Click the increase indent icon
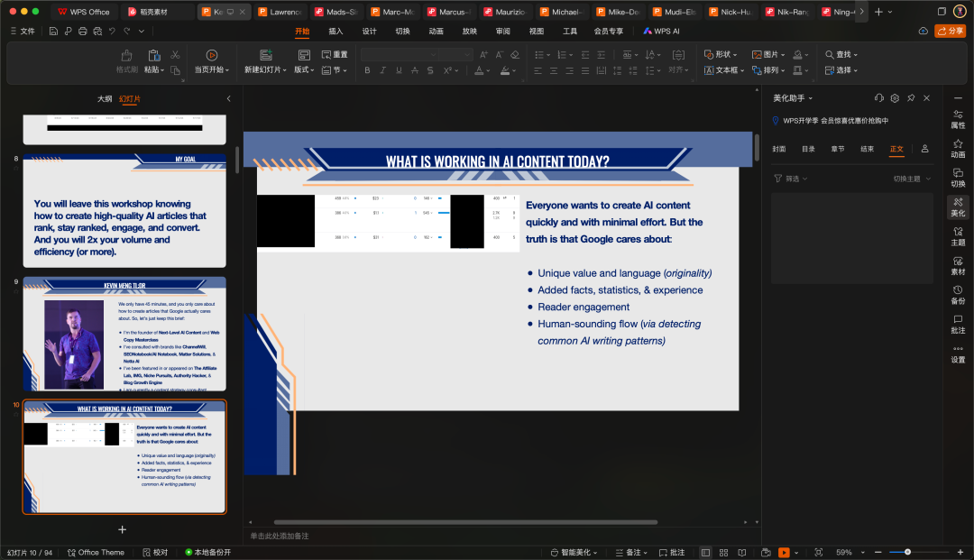Viewport: 974px width, 560px height. [602, 55]
